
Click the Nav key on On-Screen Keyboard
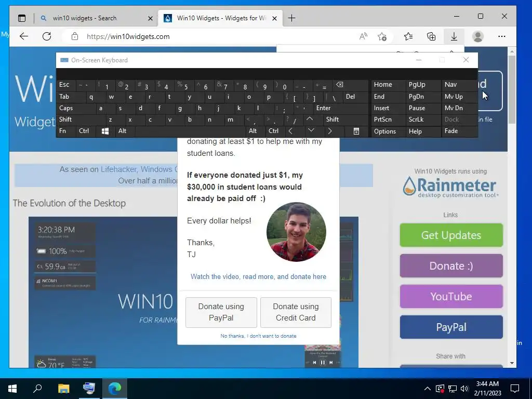459,85
